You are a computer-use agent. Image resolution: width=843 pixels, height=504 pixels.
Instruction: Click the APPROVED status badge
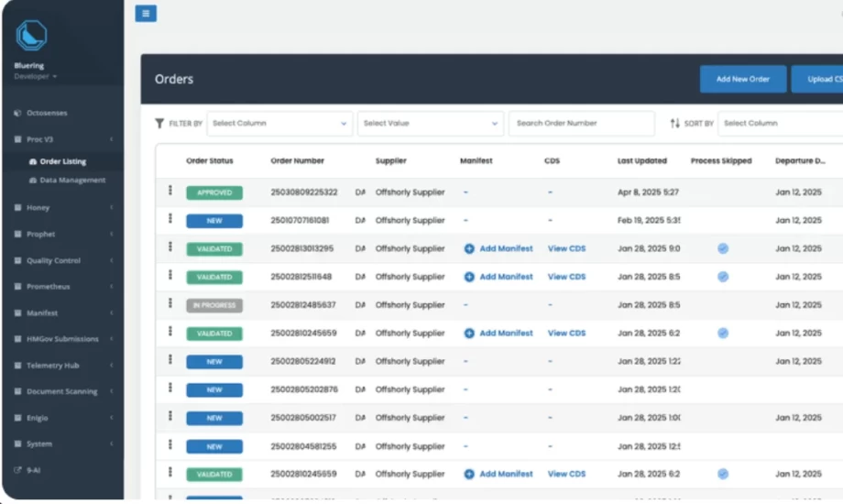tap(214, 192)
